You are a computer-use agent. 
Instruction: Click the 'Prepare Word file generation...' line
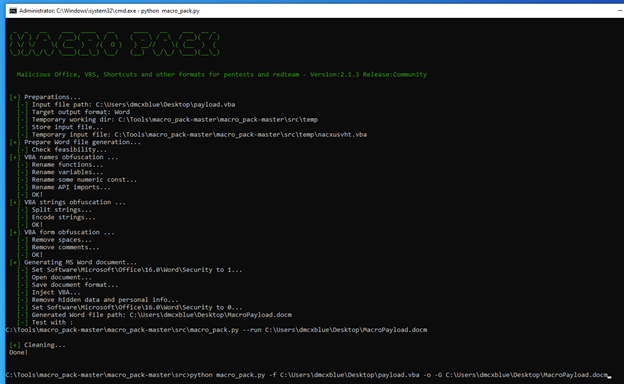75,142
